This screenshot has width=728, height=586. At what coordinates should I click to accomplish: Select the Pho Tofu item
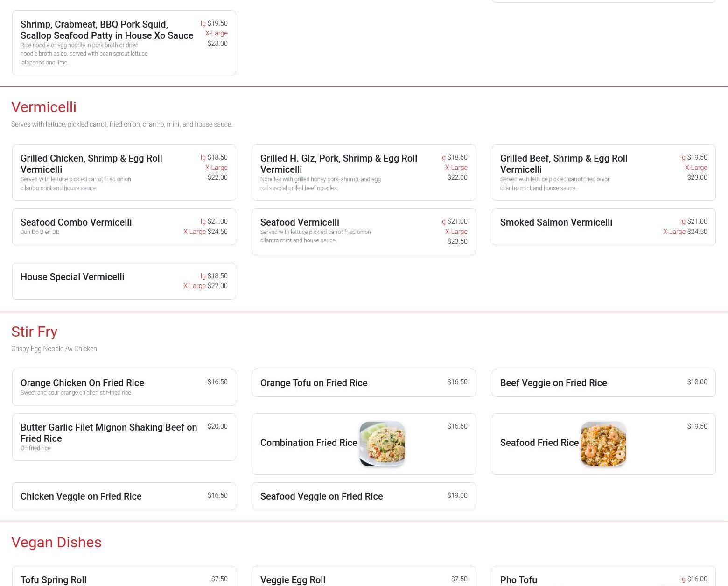[604, 577]
